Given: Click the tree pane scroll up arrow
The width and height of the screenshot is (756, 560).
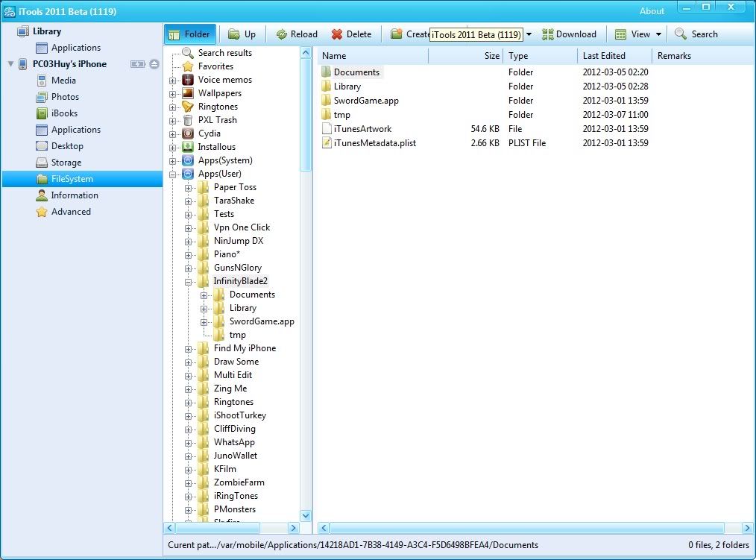Looking at the screenshot, I should 306,53.
